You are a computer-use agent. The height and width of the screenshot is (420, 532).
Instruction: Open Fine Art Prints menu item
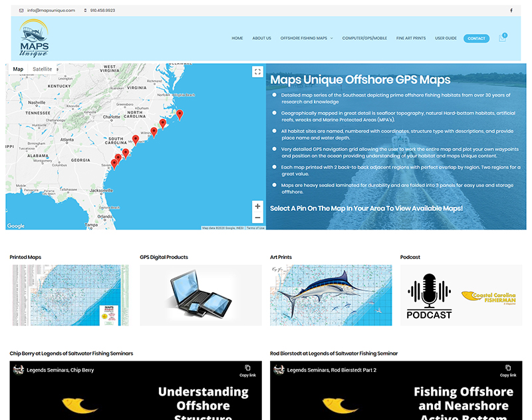point(411,39)
